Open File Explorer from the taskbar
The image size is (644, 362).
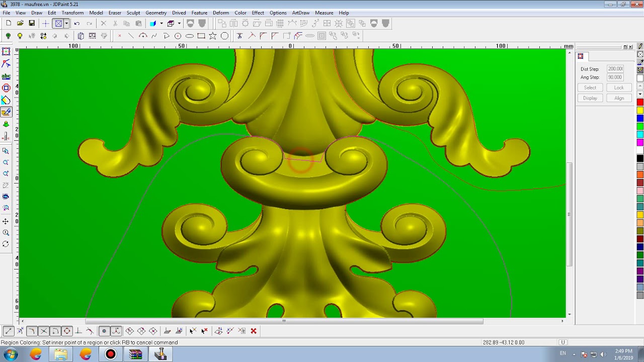coord(61,354)
